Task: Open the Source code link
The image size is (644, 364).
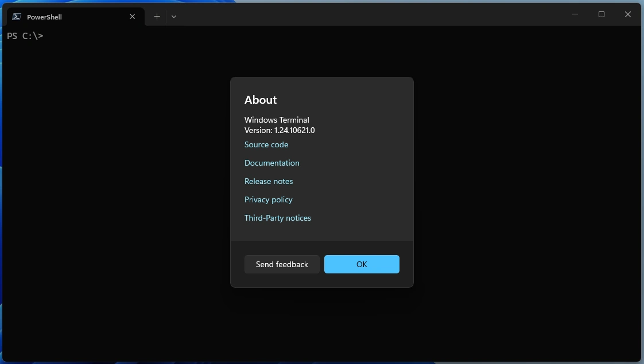Action: [266, 144]
